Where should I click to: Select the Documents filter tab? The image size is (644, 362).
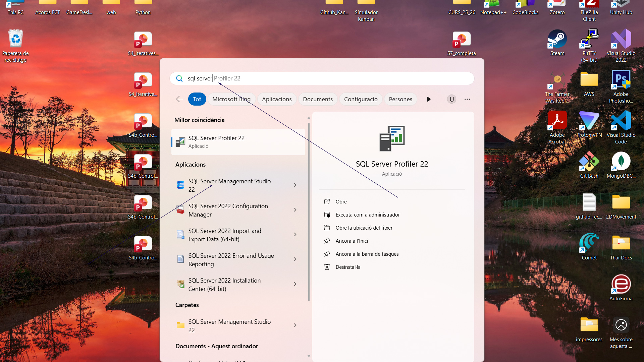pyautogui.click(x=318, y=99)
